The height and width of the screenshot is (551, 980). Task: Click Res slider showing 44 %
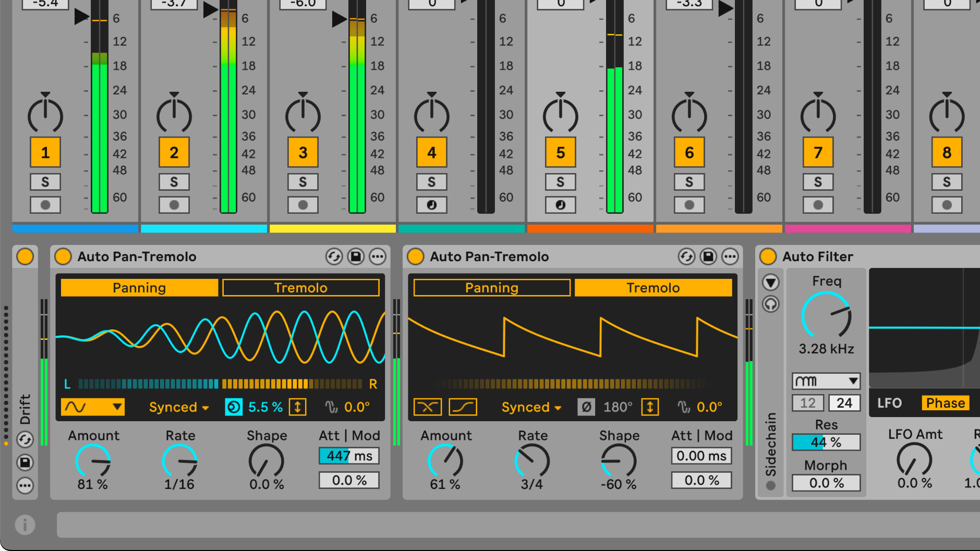click(x=826, y=442)
